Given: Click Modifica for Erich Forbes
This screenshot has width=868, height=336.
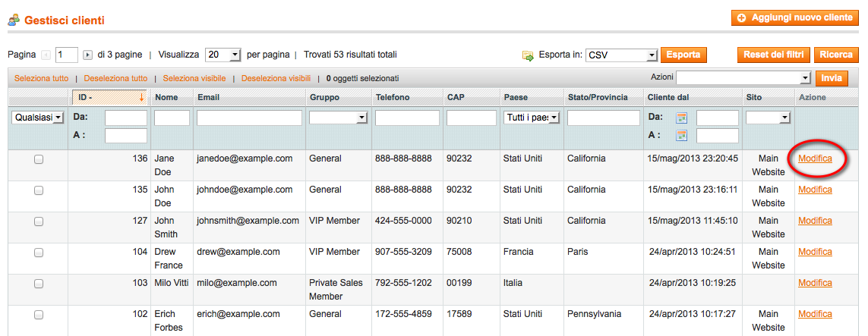Looking at the screenshot, I should pyautogui.click(x=815, y=313).
